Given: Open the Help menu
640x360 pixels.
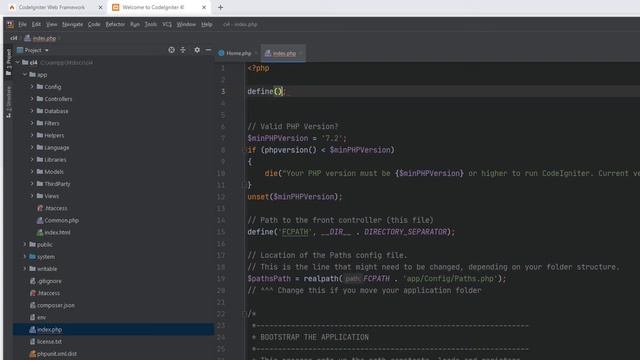Looking at the screenshot, I should pos(207,24).
